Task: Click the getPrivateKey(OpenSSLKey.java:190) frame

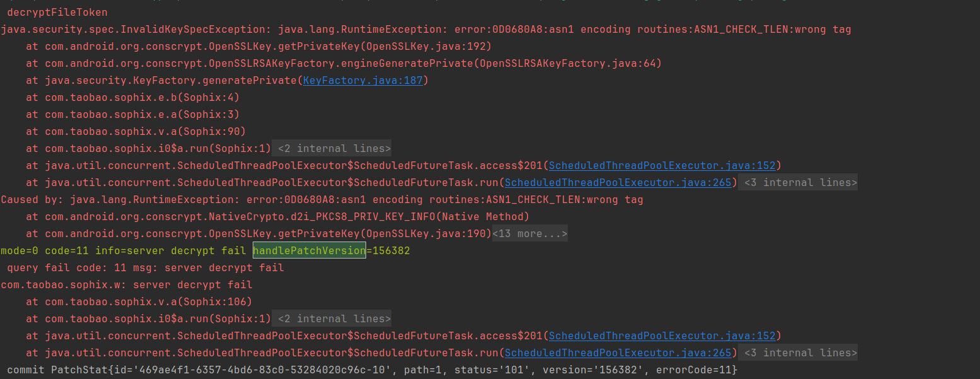Action: pos(259,233)
